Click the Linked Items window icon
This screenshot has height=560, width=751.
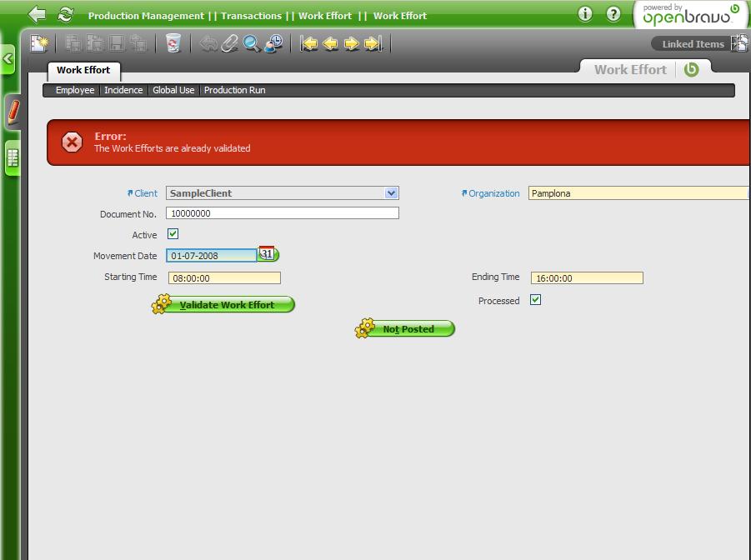(x=739, y=43)
